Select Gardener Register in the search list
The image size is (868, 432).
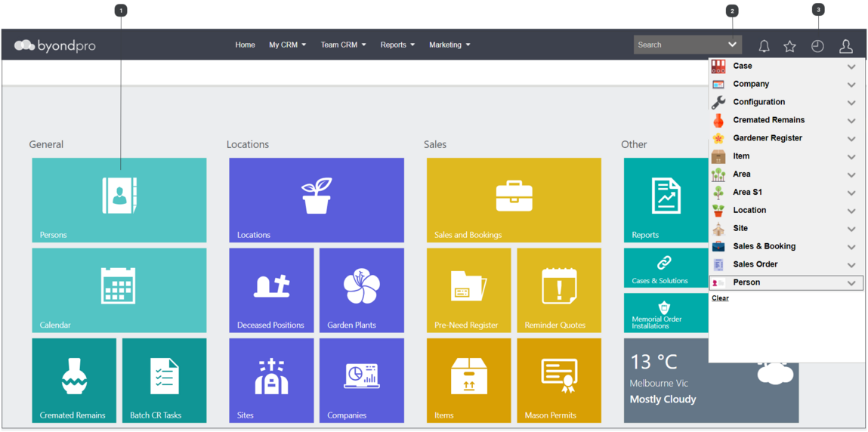pyautogui.click(x=786, y=138)
